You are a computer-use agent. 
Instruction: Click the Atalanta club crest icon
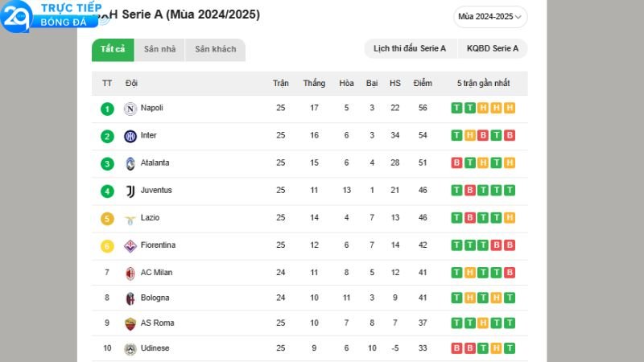tap(130, 164)
